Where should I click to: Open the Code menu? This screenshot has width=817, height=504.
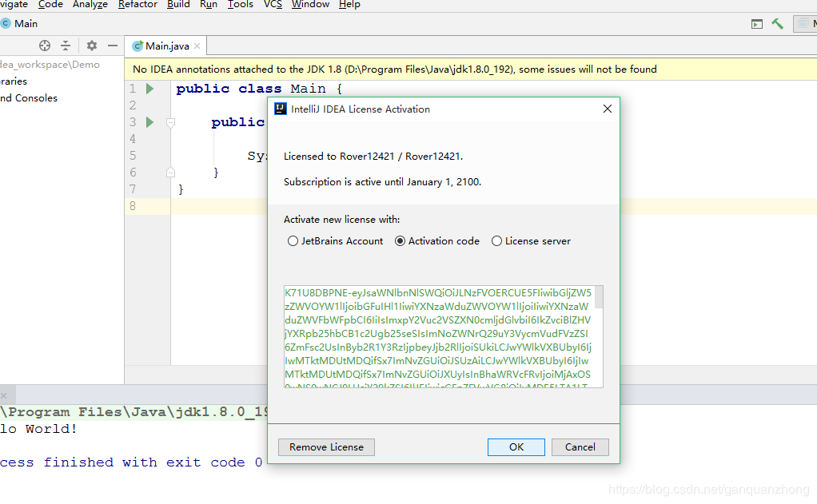pyautogui.click(x=50, y=5)
